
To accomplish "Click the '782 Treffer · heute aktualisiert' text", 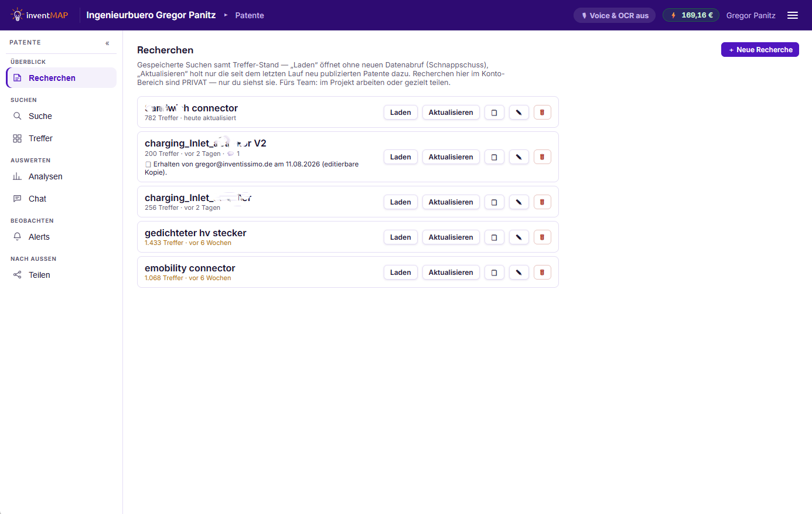I will coord(190,118).
